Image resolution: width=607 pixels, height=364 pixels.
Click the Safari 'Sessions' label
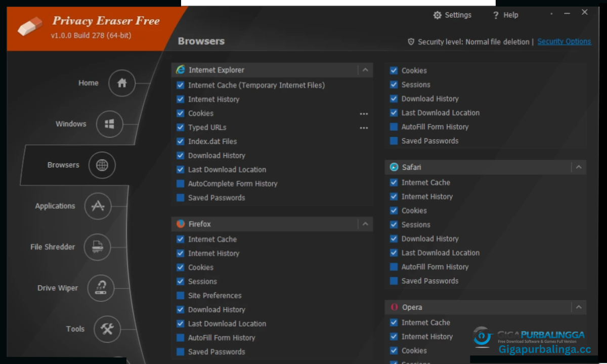point(416,225)
